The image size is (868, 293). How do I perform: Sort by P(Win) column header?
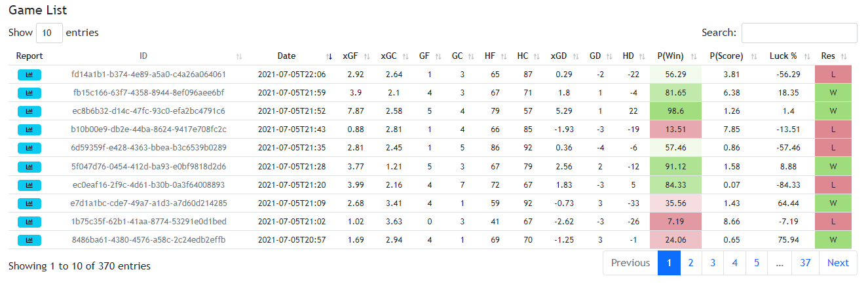[x=675, y=56]
